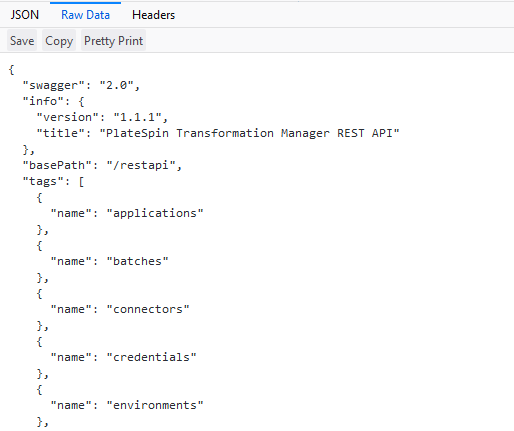The image size is (514, 431).
Task: Switch to the JSON tab
Action: pos(24,15)
